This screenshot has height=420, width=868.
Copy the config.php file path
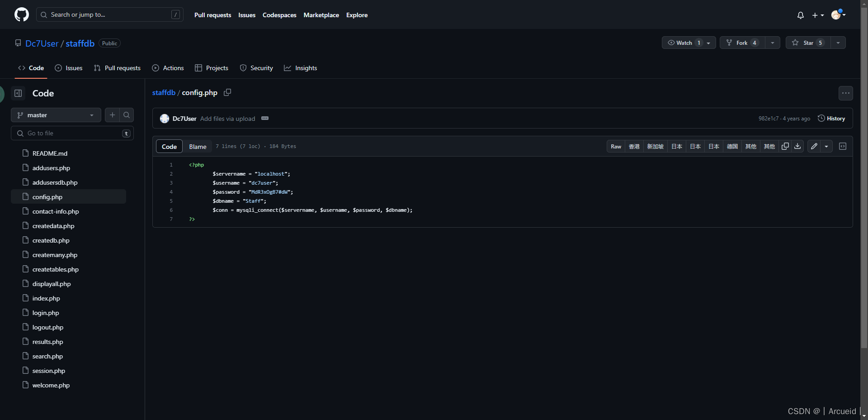point(227,92)
